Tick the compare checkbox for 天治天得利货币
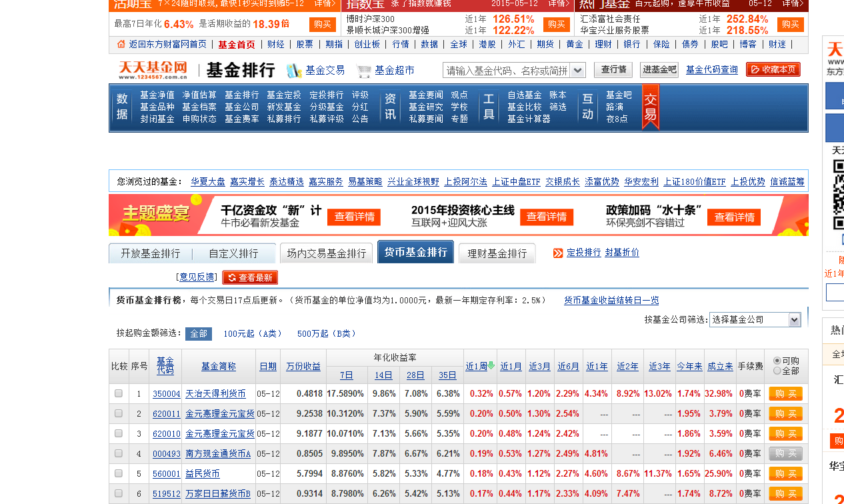The image size is (844, 504). (x=119, y=394)
